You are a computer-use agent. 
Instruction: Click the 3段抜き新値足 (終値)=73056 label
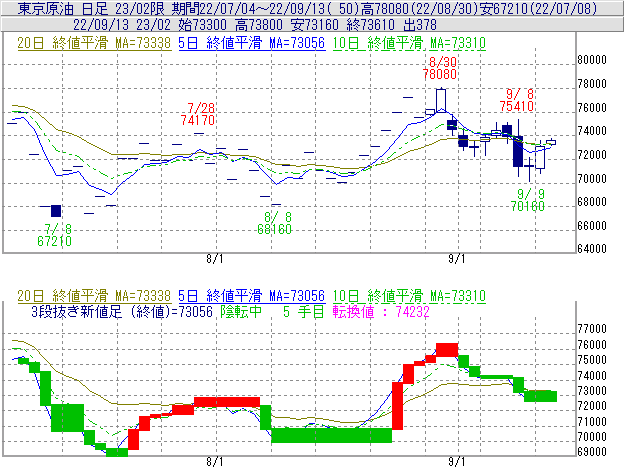[122, 311]
